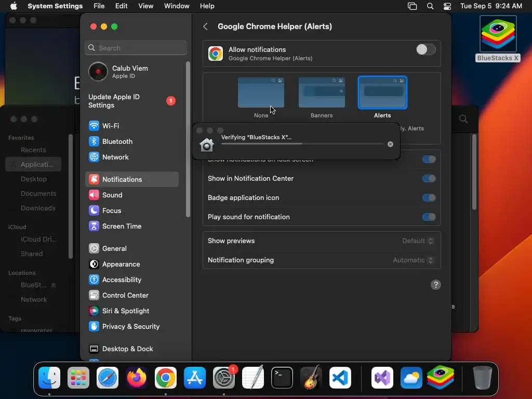532x399 pixels.
Task: Open the Help menu
Action: click(207, 6)
